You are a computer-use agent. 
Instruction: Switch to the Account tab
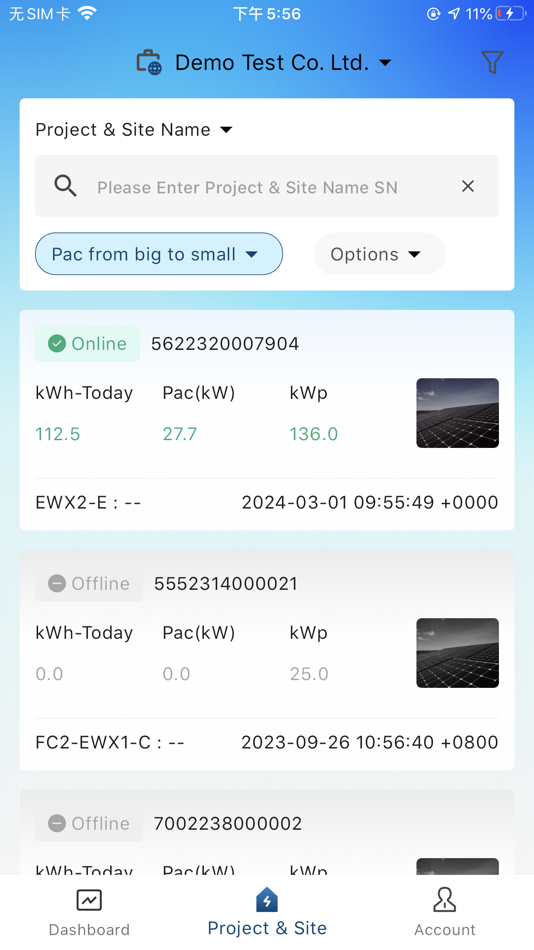click(445, 912)
